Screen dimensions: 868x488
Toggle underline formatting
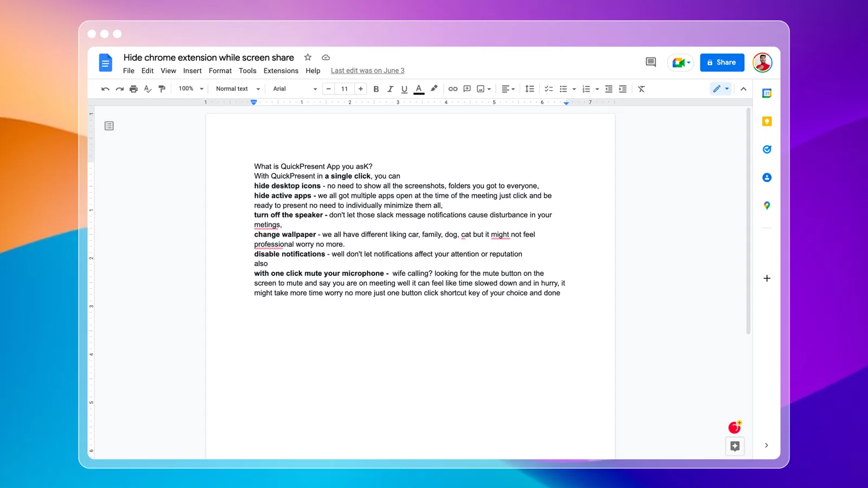[404, 89]
